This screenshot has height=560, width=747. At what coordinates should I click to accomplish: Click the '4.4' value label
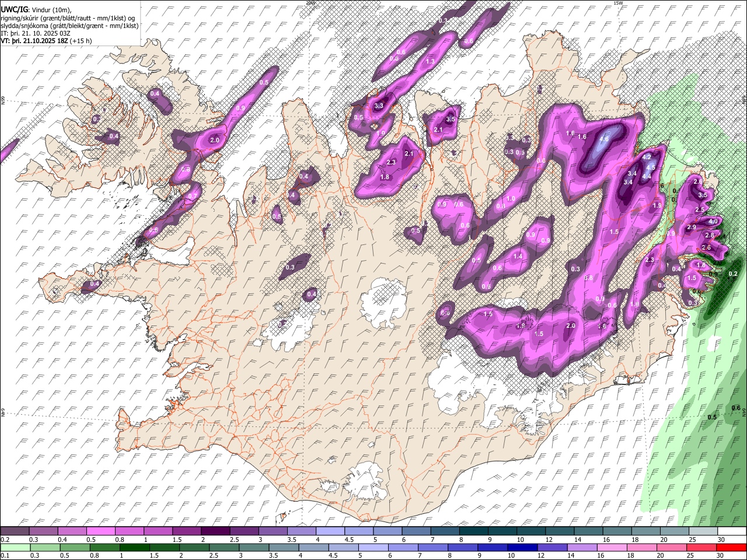[x=647, y=176]
